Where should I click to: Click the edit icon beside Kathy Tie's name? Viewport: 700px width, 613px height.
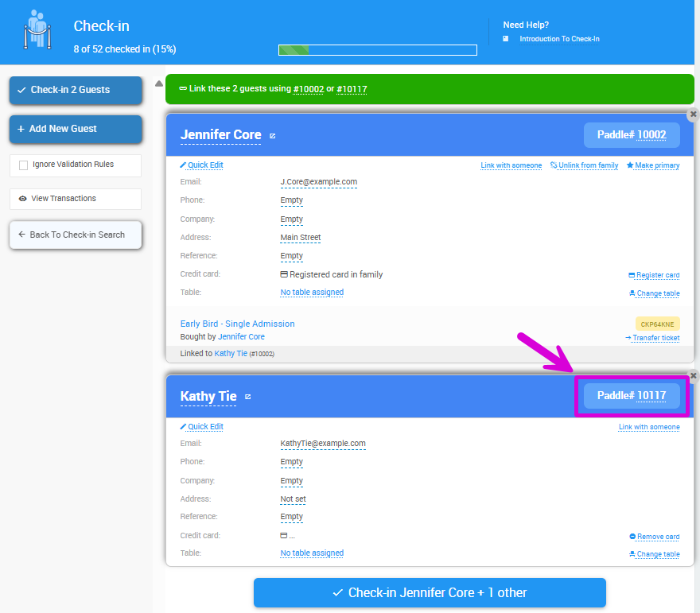pyautogui.click(x=248, y=397)
